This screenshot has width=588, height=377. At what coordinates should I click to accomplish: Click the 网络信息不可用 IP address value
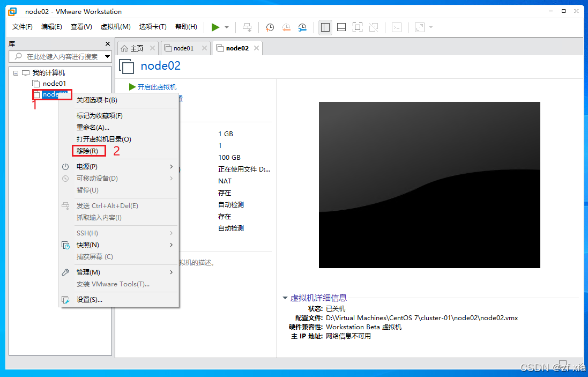pos(348,336)
